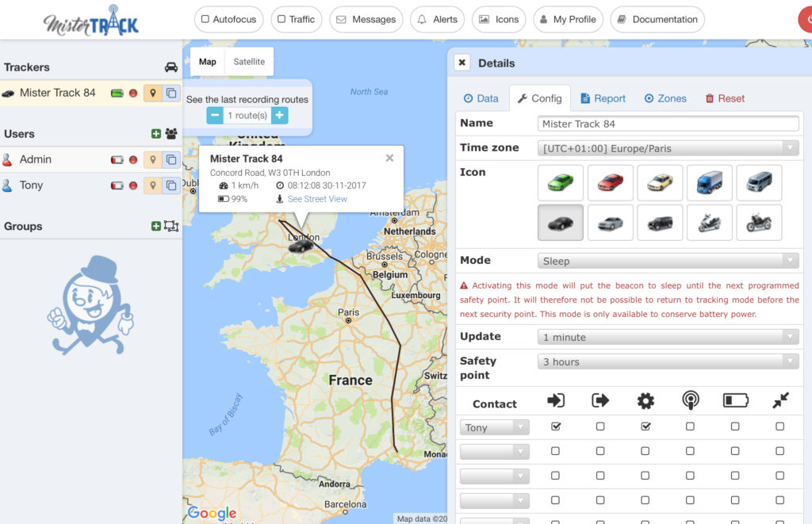Click the collapse arrows alert column icon
Screen dimensions: 812x524
[780, 400]
